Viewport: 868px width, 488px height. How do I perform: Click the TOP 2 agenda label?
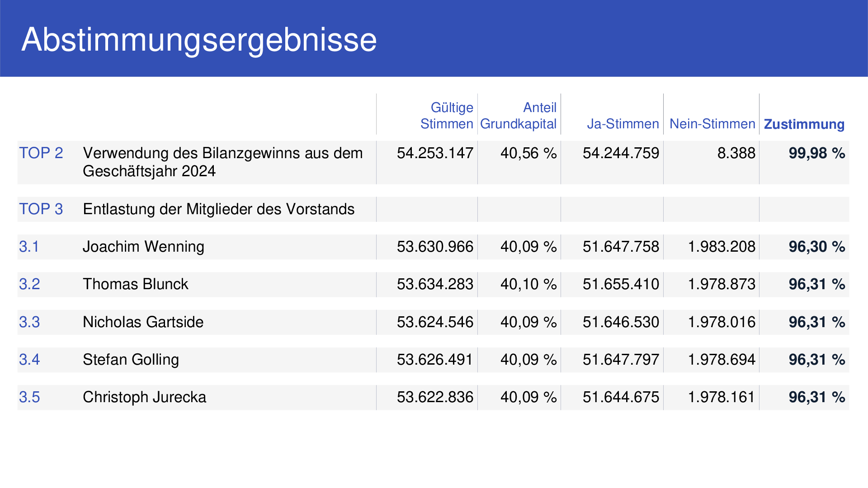coord(41,153)
